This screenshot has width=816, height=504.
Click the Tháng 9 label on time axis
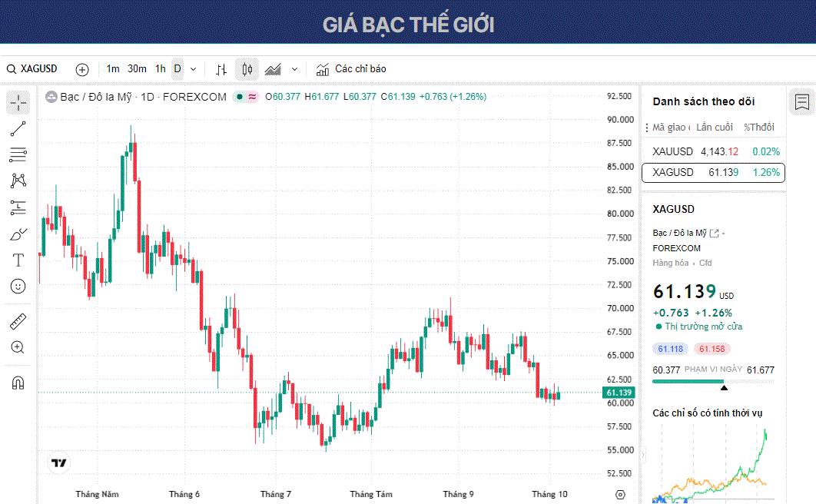click(458, 494)
